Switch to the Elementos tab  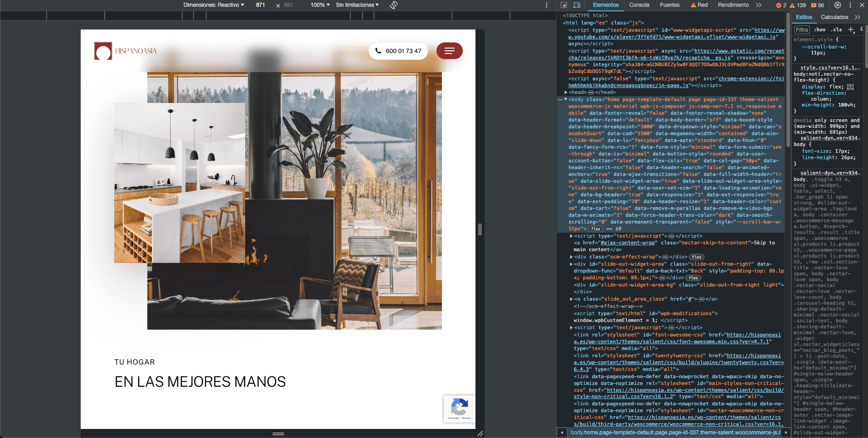pos(606,5)
